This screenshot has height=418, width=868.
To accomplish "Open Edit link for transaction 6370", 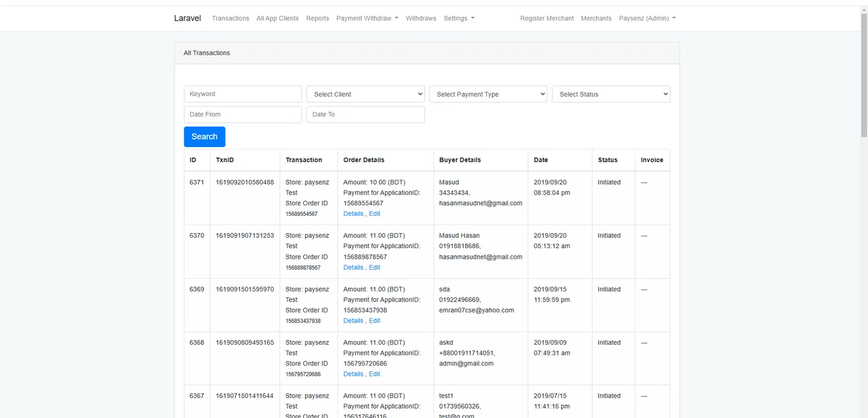I will [x=374, y=267].
